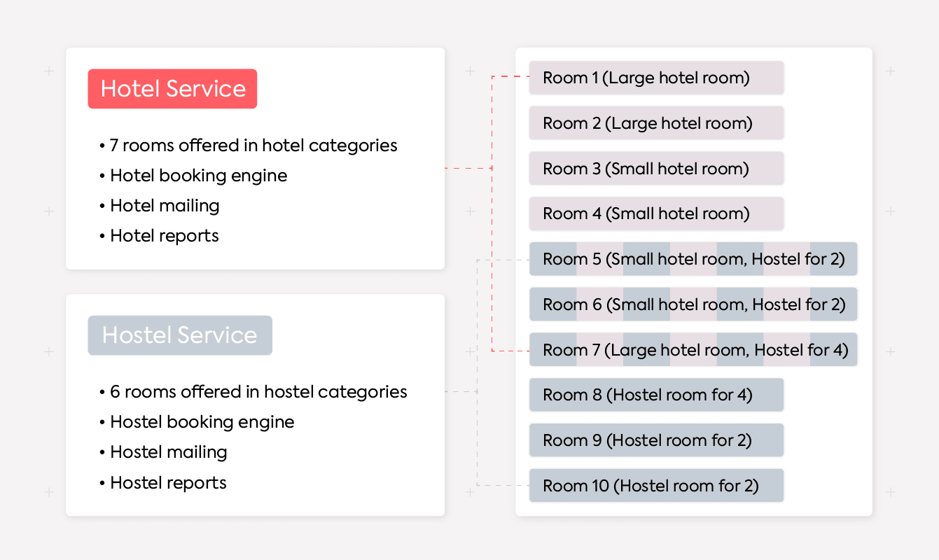The image size is (939, 560).
Task: Click the gray Hostel Service badge
Action: point(179,335)
